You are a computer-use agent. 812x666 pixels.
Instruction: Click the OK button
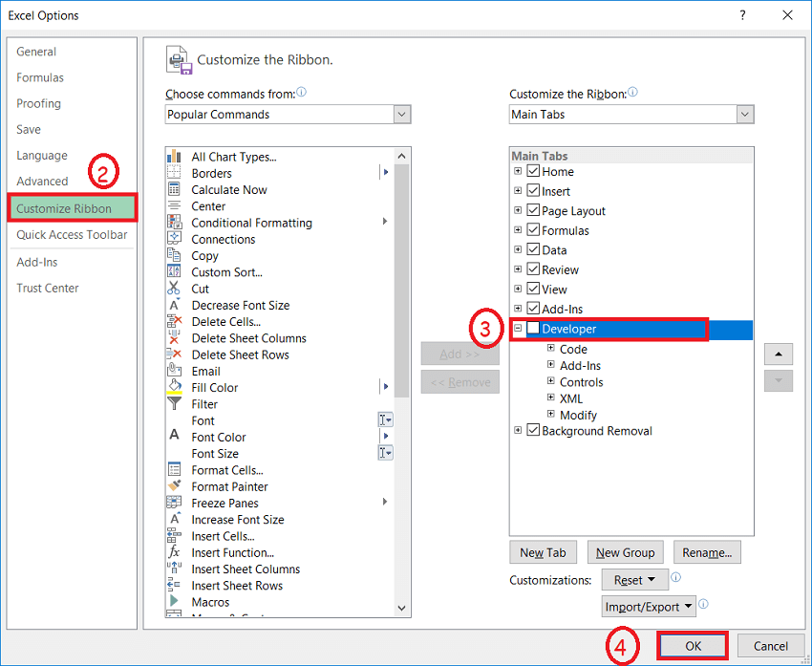pos(693,646)
